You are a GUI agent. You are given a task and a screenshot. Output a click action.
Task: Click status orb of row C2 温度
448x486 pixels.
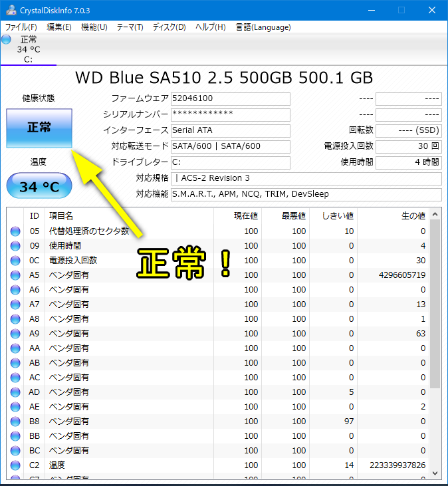[15, 465]
